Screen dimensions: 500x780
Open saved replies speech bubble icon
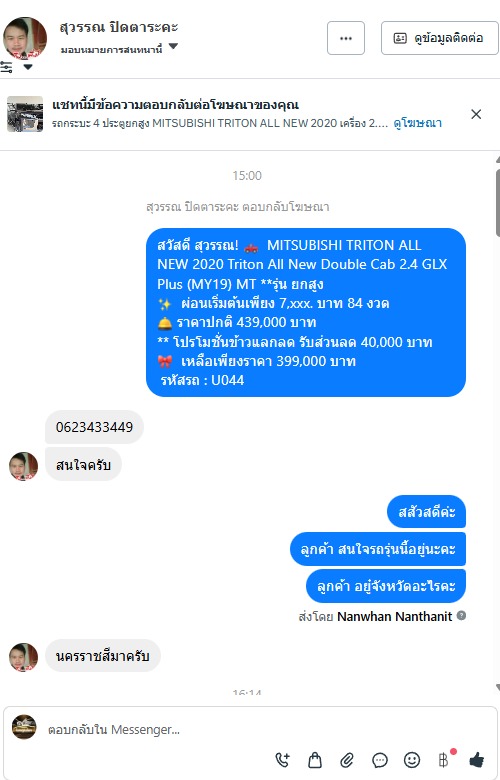coord(380,760)
